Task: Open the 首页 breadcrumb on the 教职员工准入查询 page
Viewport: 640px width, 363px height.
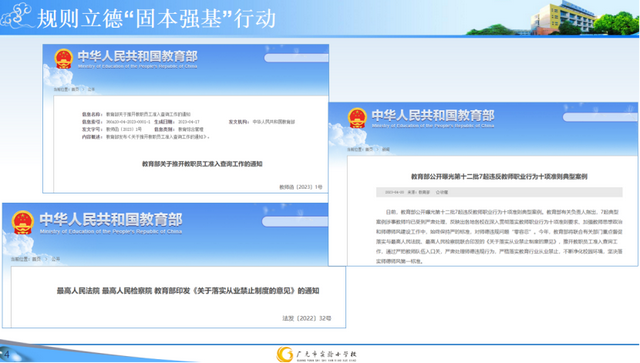Action: [x=75, y=89]
